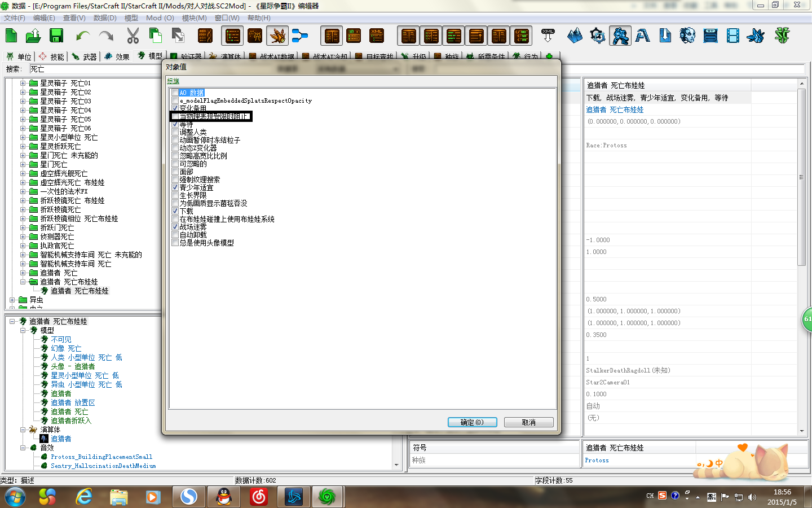Click the orange creature toolbar icon

click(x=277, y=36)
